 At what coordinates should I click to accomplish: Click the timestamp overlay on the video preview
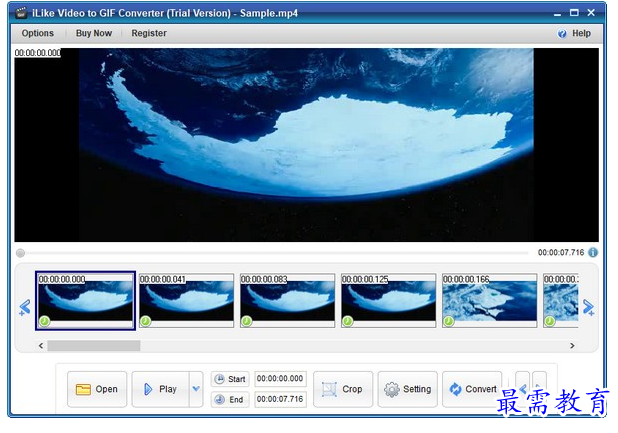[38, 53]
